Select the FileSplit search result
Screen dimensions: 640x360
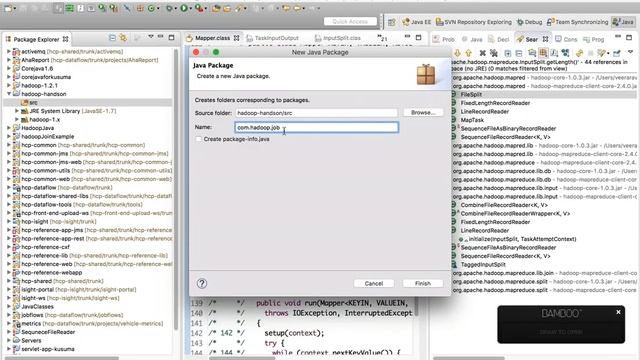471,94
